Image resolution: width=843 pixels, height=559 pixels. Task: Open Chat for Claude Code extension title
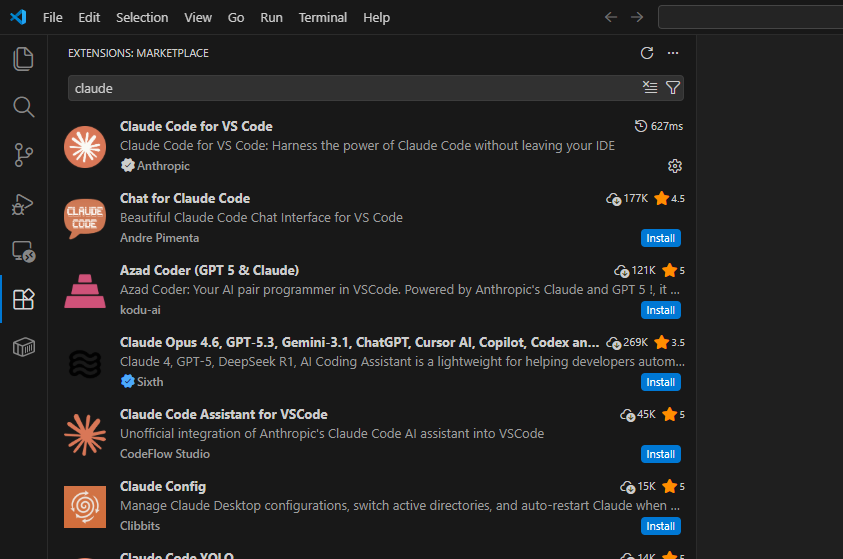(185, 198)
